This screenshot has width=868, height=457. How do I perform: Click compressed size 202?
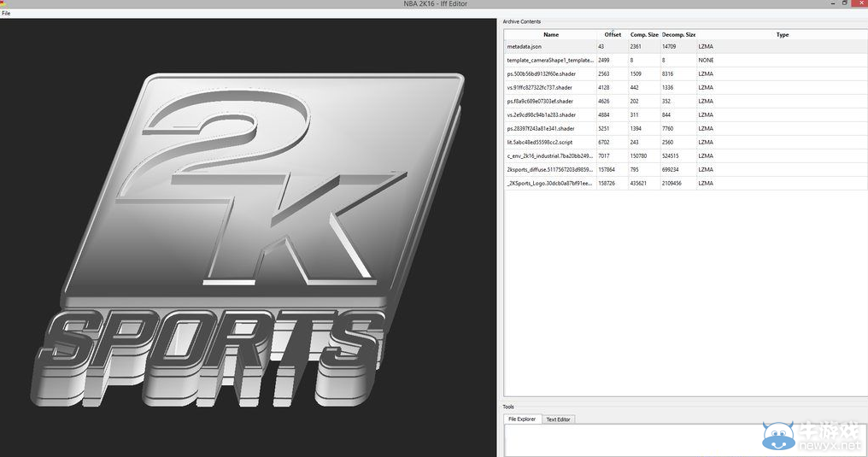point(635,102)
